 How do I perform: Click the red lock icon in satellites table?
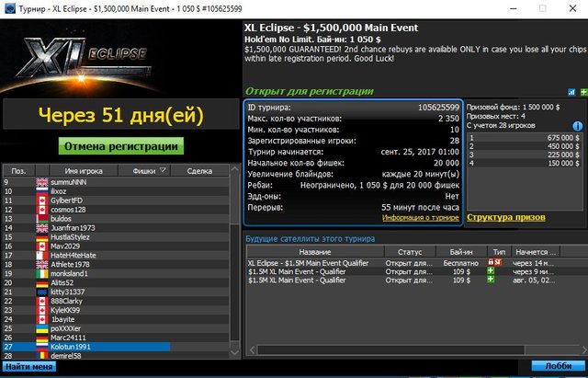(491, 262)
